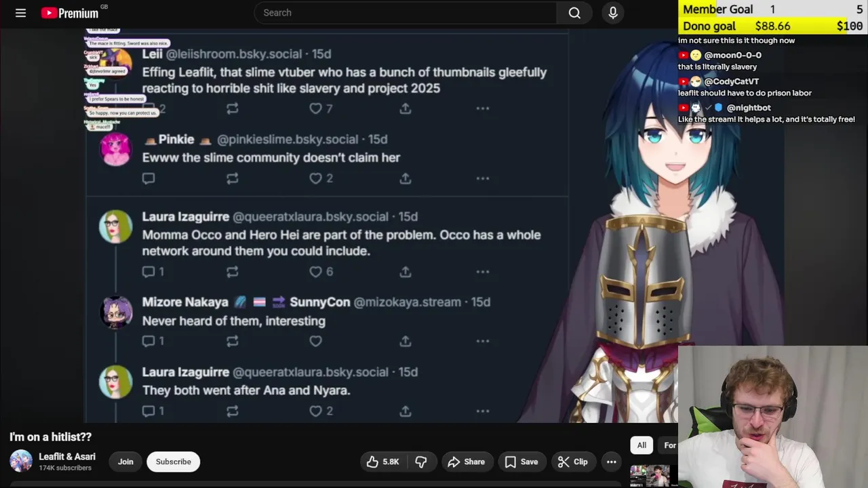
Task: Expand options on Leii's post
Action: tap(483, 108)
